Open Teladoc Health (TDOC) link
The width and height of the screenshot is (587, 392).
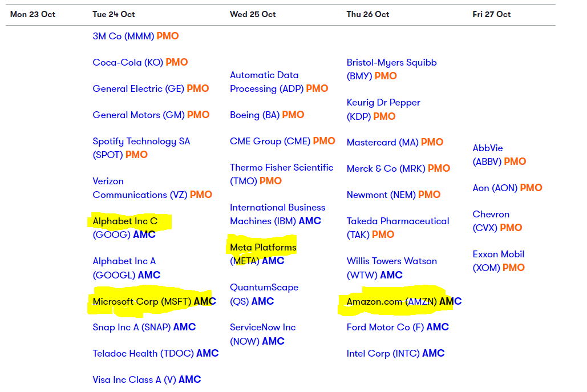pos(143,353)
